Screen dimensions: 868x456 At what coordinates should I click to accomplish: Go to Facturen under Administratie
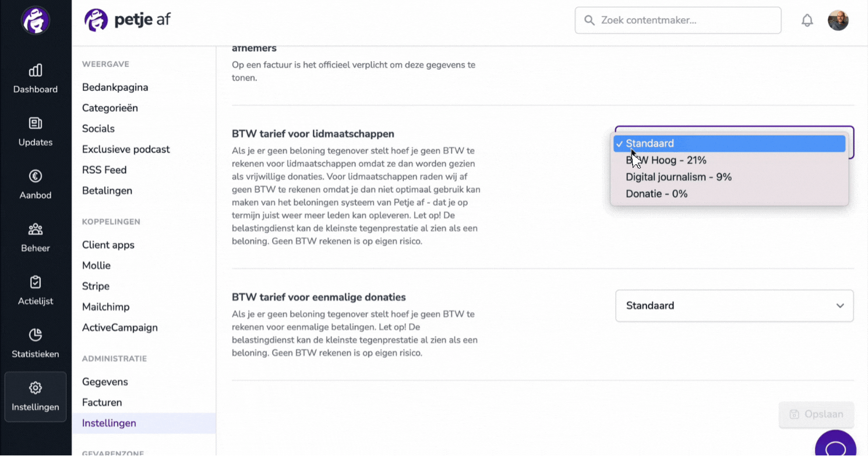[x=102, y=402]
